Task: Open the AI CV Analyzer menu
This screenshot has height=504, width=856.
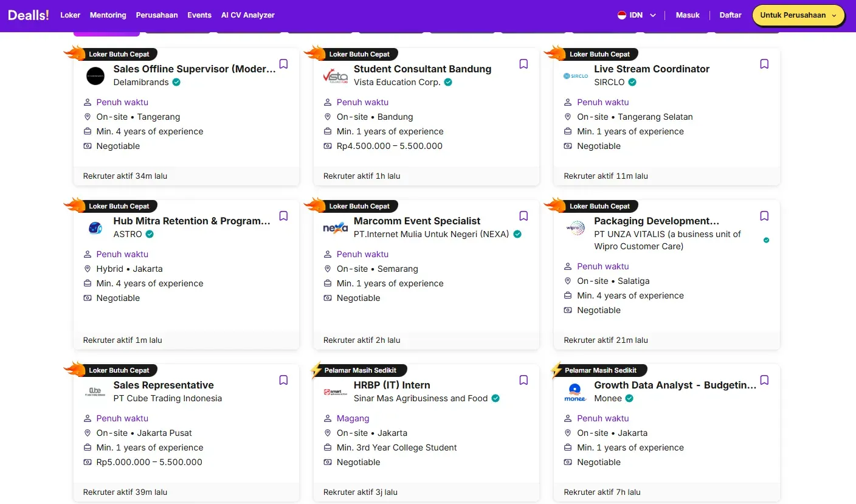Action: pos(248,15)
